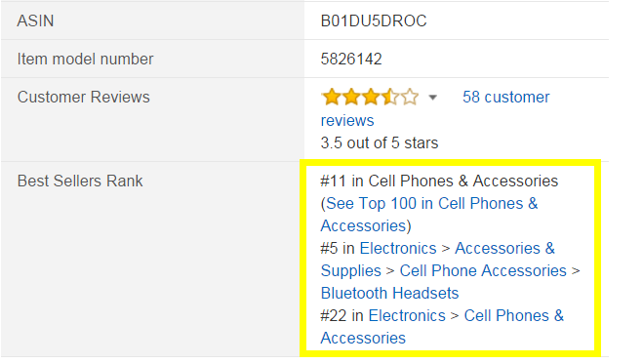Image resolution: width=643 pixels, height=364 pixels.
Task: Open Cell Phones & Accessories link in #22 rank
Action: (x=442, y=327)
